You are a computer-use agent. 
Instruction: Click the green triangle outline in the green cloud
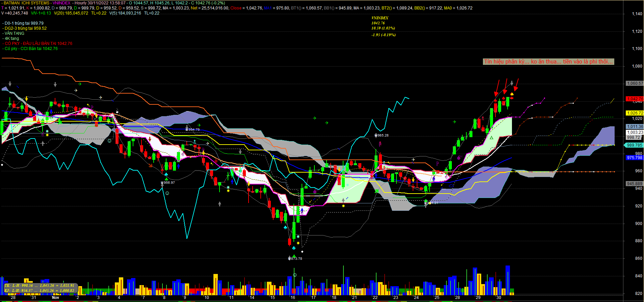[491, 137]
